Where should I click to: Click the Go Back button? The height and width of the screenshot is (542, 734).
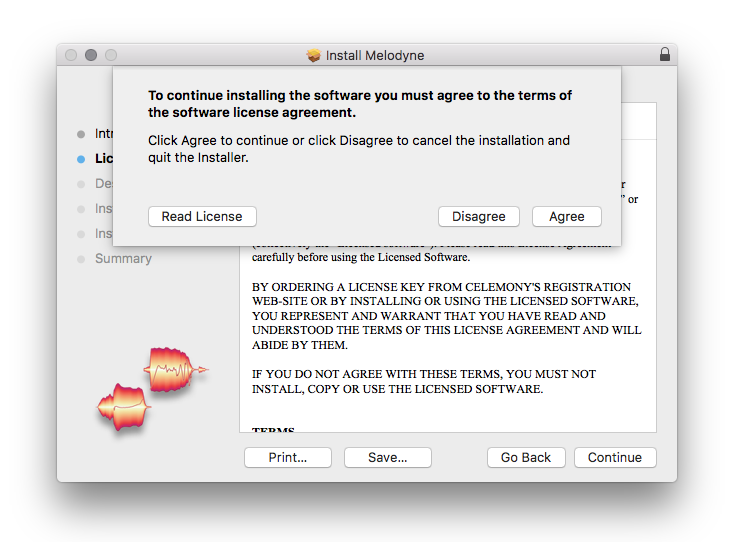pyautogui.click(x=526, y=457)
